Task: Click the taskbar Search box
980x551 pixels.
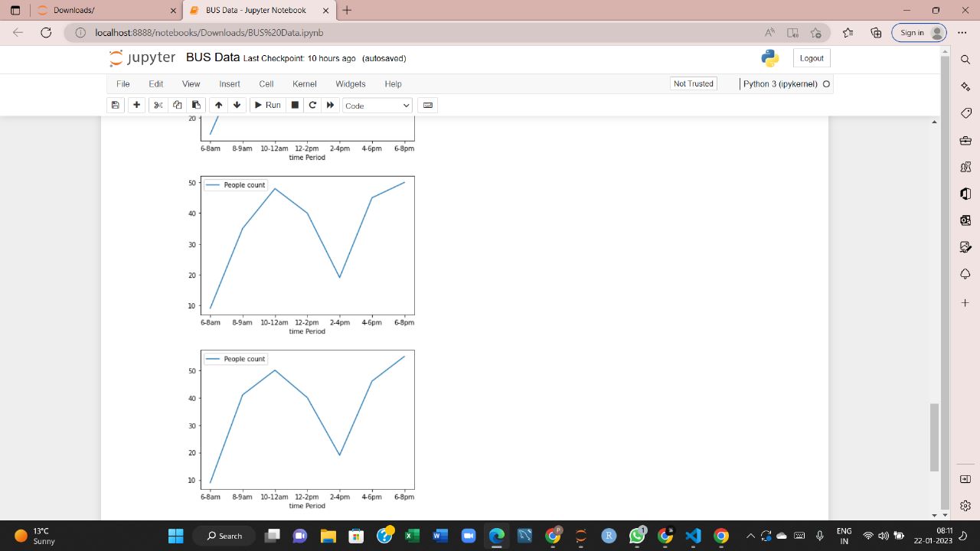Action: click(224, 536)
